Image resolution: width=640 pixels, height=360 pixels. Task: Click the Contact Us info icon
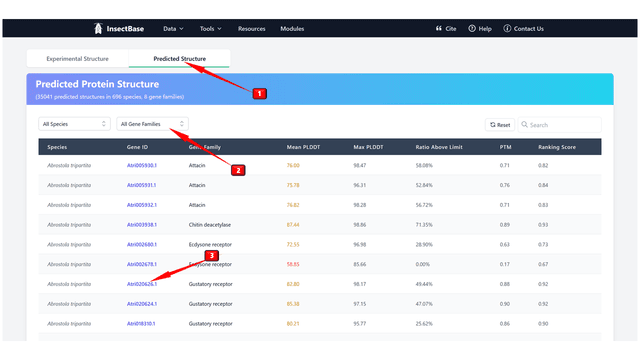click(507, 29)
